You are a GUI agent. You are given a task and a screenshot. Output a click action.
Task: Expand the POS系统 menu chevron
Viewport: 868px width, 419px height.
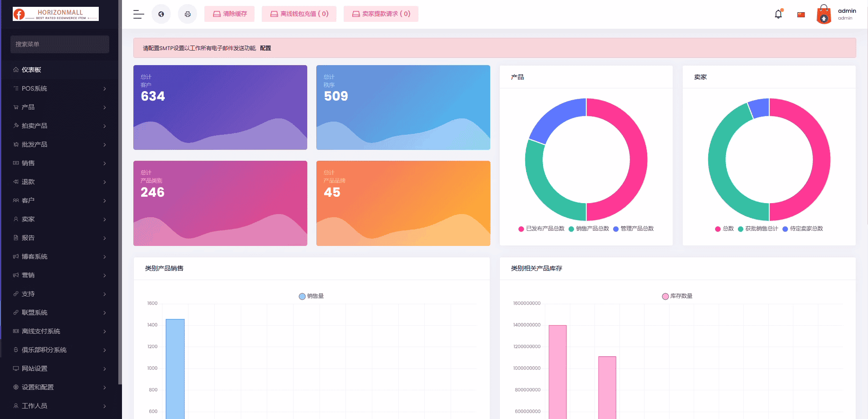(x=105, y=89)
